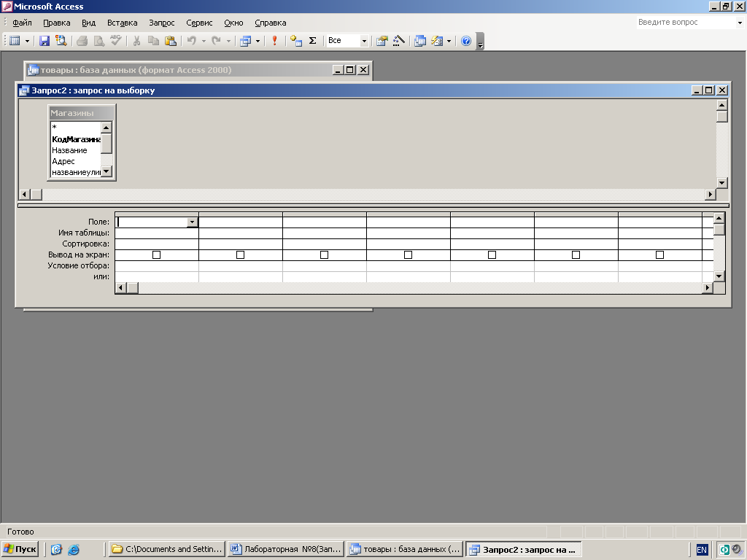Open the help question box dropdown arrow
747x560 pixels.
pos(740,23)
